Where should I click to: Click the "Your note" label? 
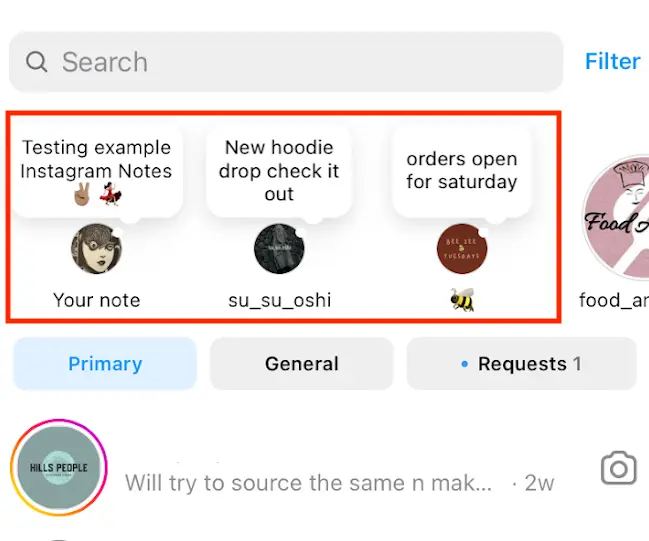pos(97,300)
